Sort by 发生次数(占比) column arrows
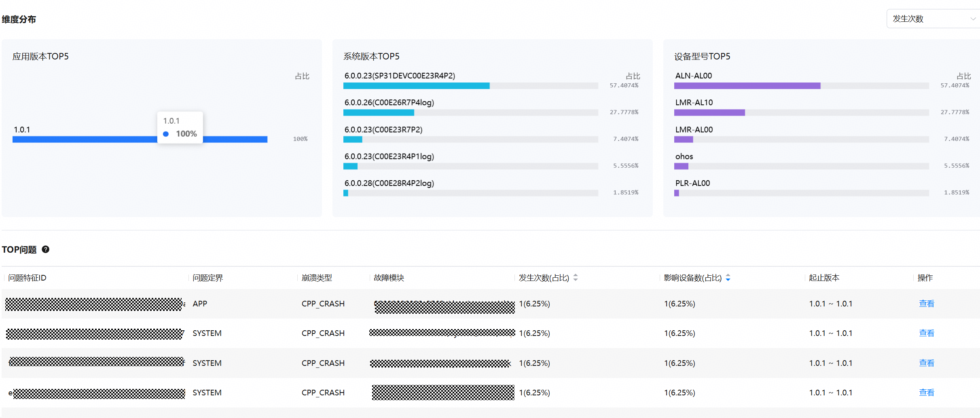 pyautogui.click(x=576, y=278)
